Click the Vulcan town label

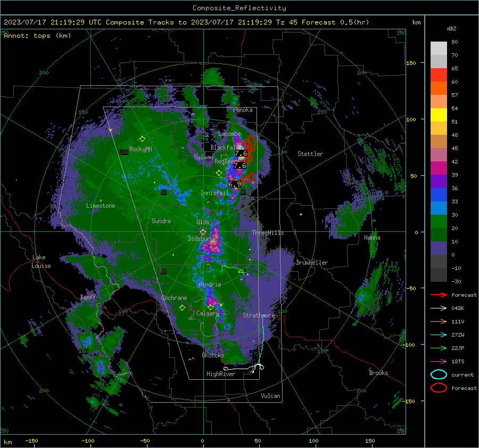(x=270, y=396)
